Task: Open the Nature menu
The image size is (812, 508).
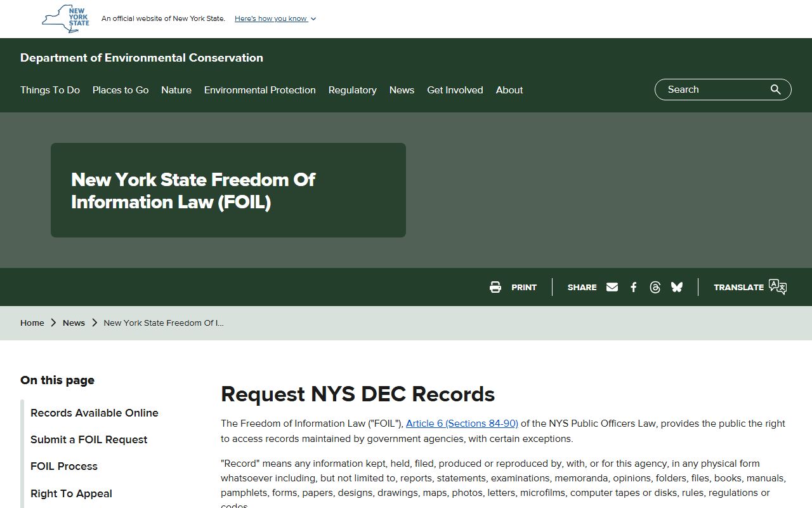Action: coord(176,90)
